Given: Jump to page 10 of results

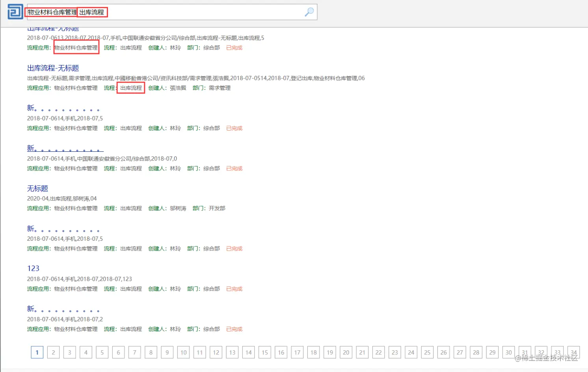Looking at the screenshot, I should 183,352.
